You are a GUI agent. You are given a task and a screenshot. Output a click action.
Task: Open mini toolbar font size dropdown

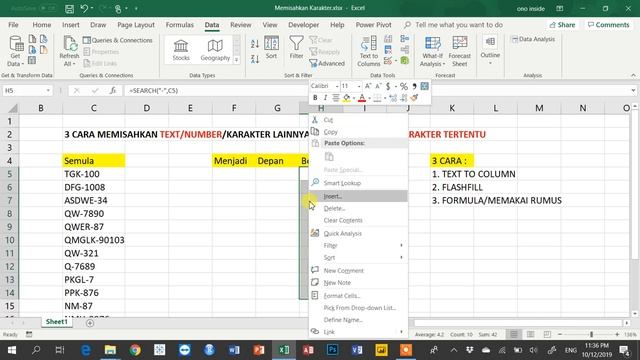tap(359, 86)
